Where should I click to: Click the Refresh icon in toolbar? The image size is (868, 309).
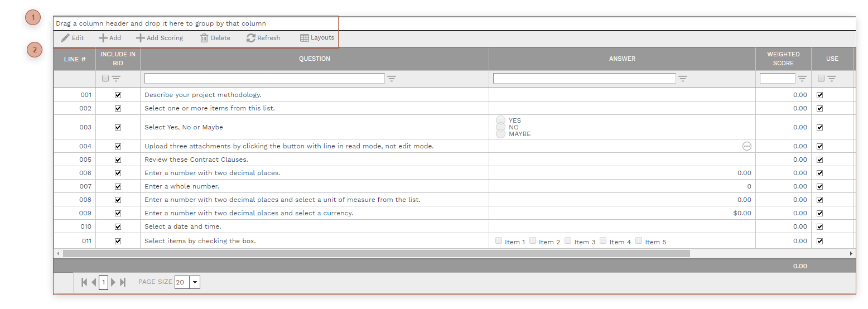point(251,38)
